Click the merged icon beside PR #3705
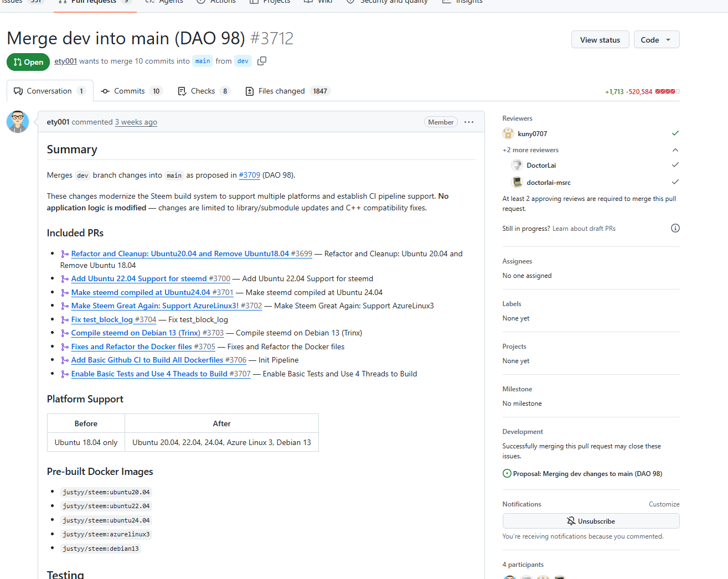This screenshot has height=579, width=728. 65,347
